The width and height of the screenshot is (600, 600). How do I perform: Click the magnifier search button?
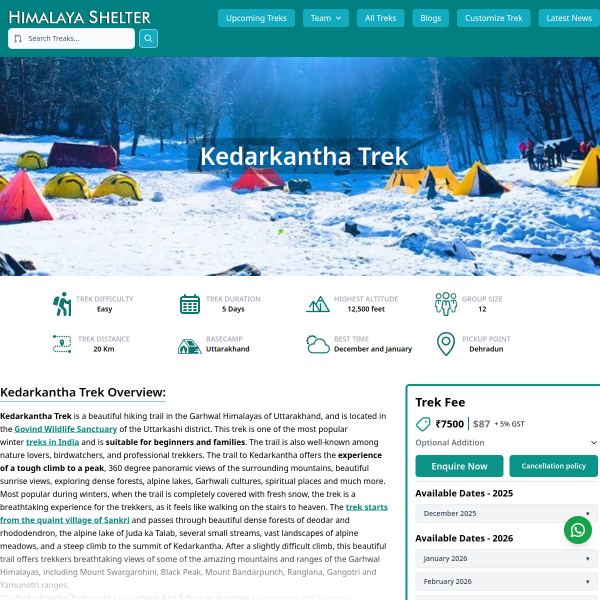coord(148,38)
